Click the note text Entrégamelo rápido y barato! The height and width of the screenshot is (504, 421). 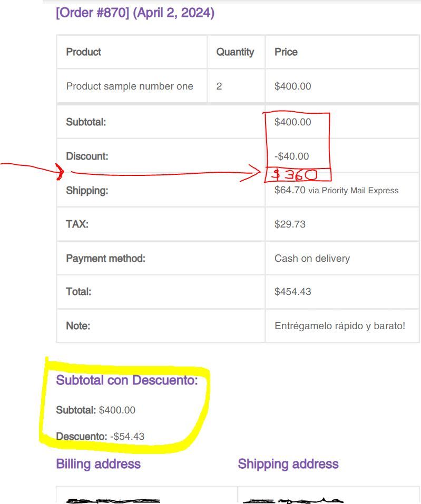(x=340, y=326)
